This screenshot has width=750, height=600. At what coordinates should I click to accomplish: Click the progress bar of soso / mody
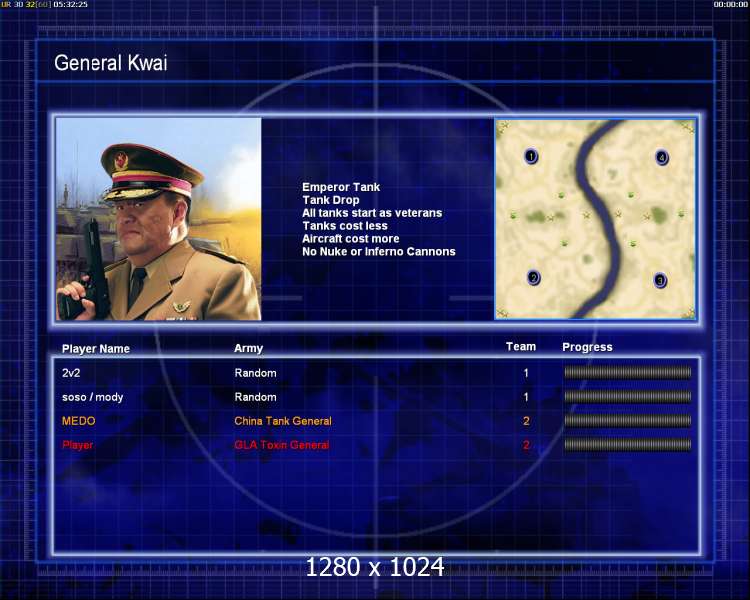click(x=628, y=396)
